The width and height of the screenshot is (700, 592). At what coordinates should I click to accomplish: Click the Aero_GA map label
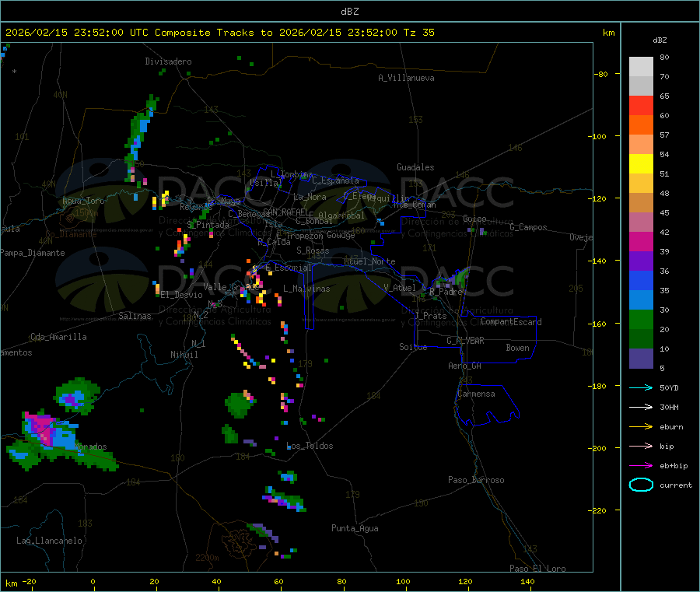464,366
